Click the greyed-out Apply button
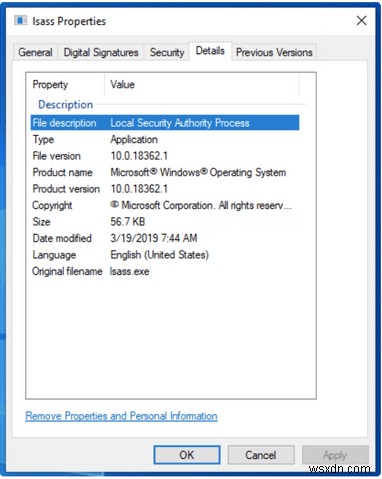382x479 pixels. coord(335,455)
